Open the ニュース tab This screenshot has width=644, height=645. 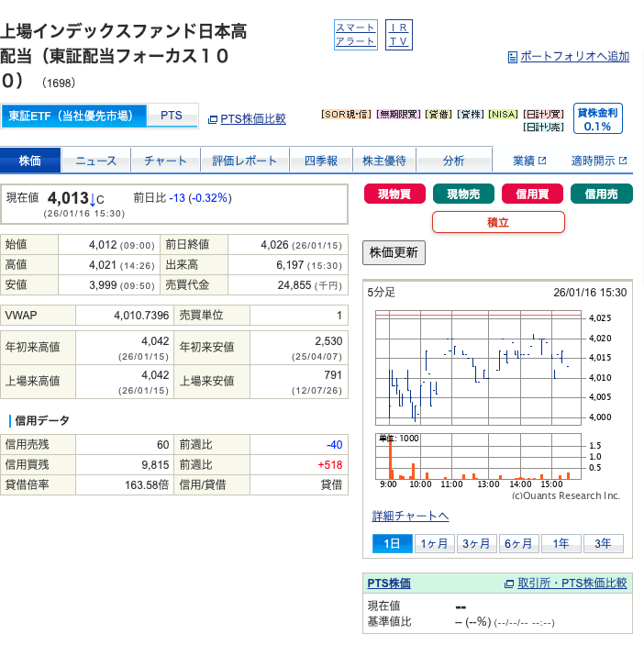coord(96,161)
